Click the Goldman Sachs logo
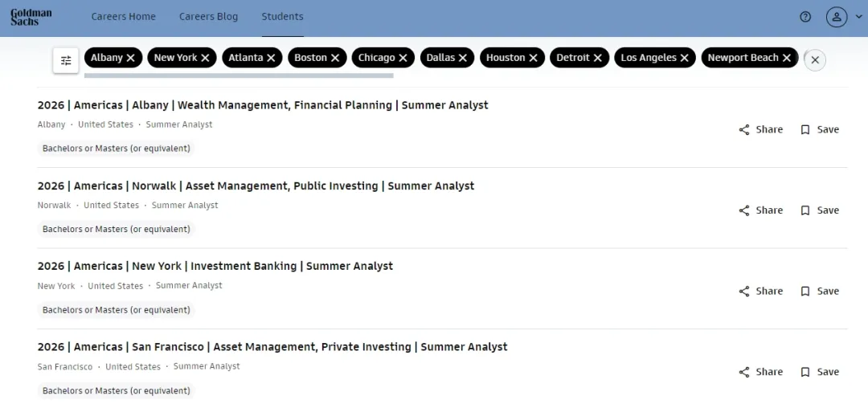 tap(31, 17)
